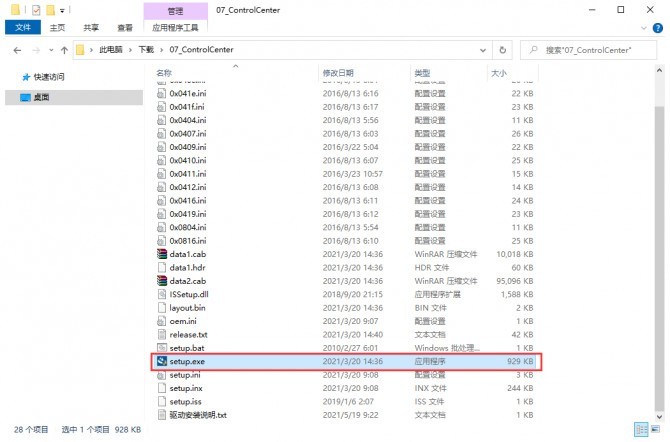Switch to details view layout icon
Screen dimensions: 670x442
[x=641, y=430]
